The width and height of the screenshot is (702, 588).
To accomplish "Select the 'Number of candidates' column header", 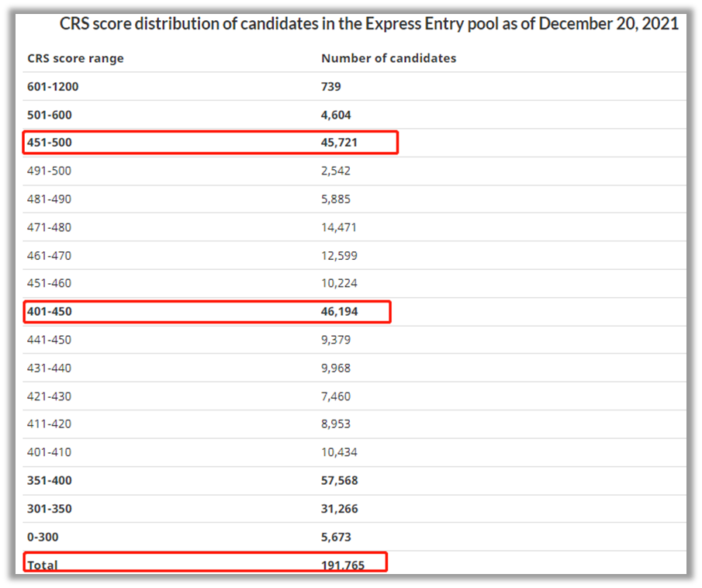I will coord(389,58).
